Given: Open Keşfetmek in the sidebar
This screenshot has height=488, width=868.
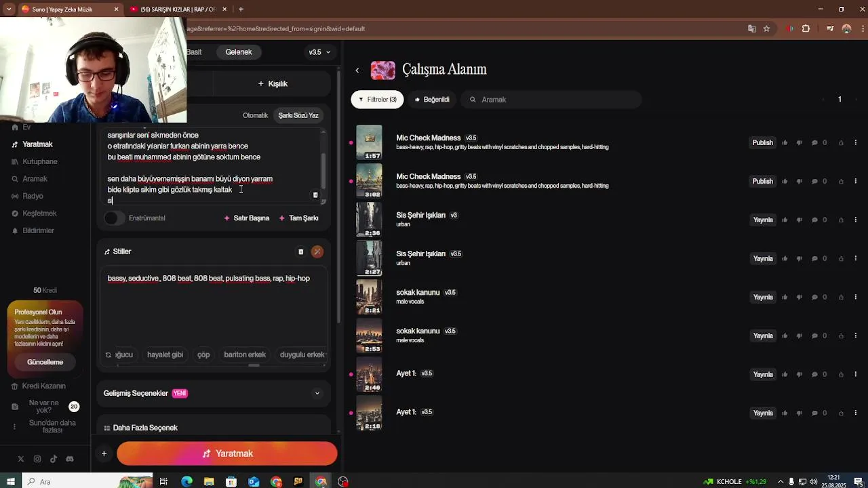Looking at the screenshot, I should click(x=39, y=213).
